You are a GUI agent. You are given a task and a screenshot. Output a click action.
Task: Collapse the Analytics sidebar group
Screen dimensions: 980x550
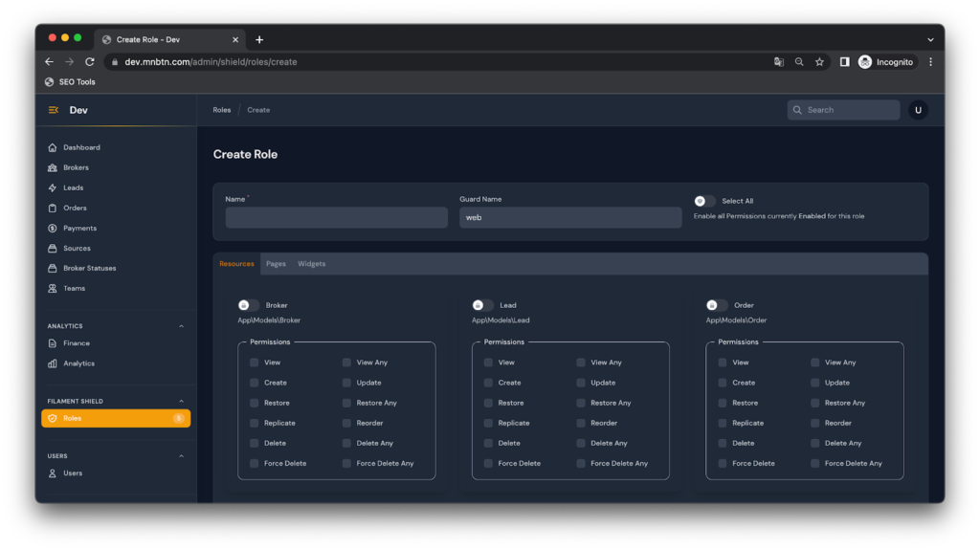pyautogui.click(x=182, y=326)
